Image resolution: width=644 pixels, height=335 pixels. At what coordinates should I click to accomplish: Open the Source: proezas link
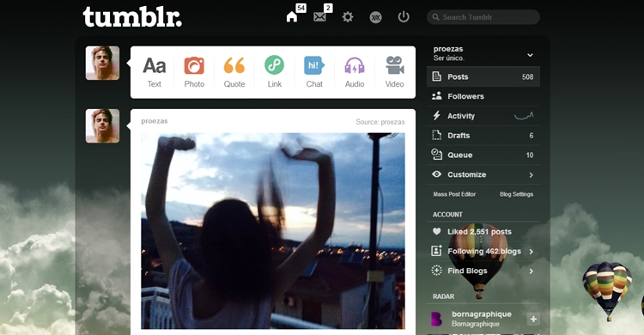[x=380, y=122]
